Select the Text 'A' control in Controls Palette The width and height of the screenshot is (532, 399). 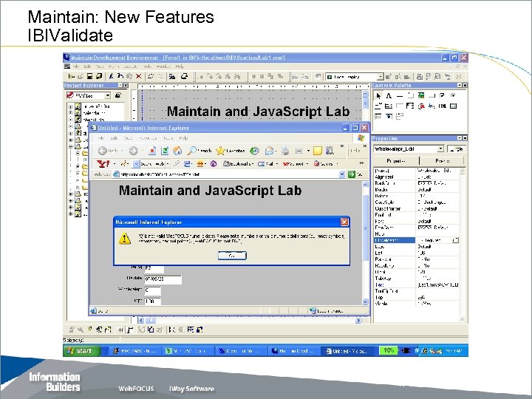tap(389, 95)
